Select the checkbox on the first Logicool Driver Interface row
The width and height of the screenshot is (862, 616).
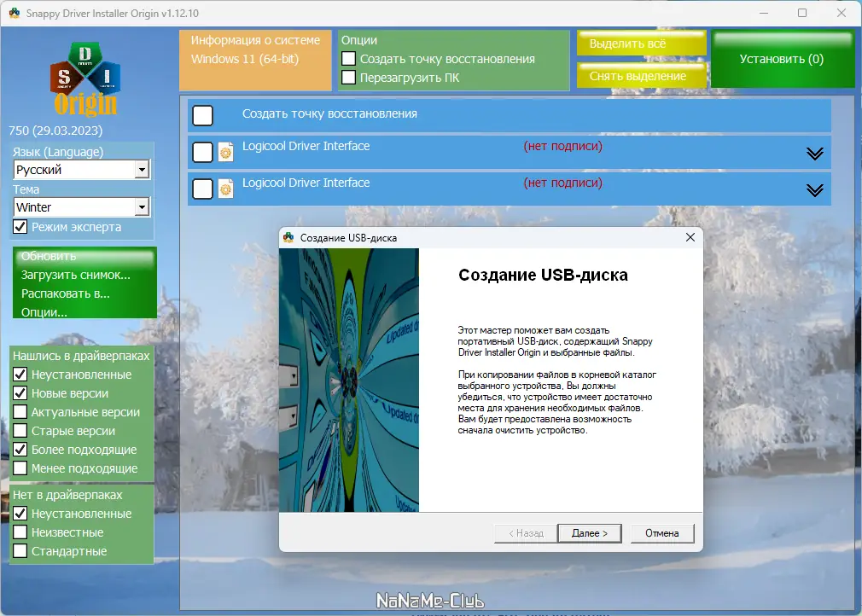pos(202,152)
